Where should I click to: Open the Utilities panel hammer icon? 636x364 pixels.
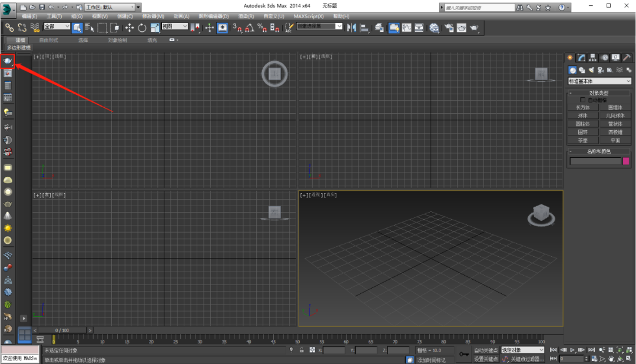pyautogui.click(x=627, y=58)
